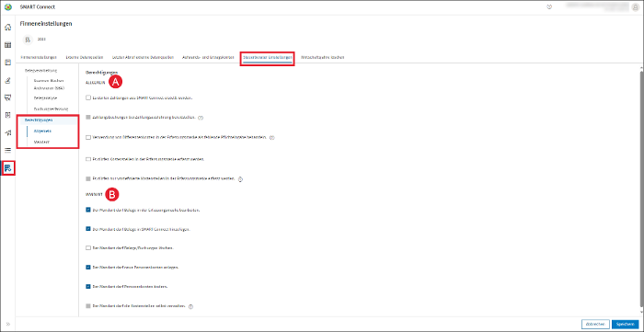644x332 pixels.
Task: Select Beleganalyse navigation entry
Action: click(x=45, y=98)
